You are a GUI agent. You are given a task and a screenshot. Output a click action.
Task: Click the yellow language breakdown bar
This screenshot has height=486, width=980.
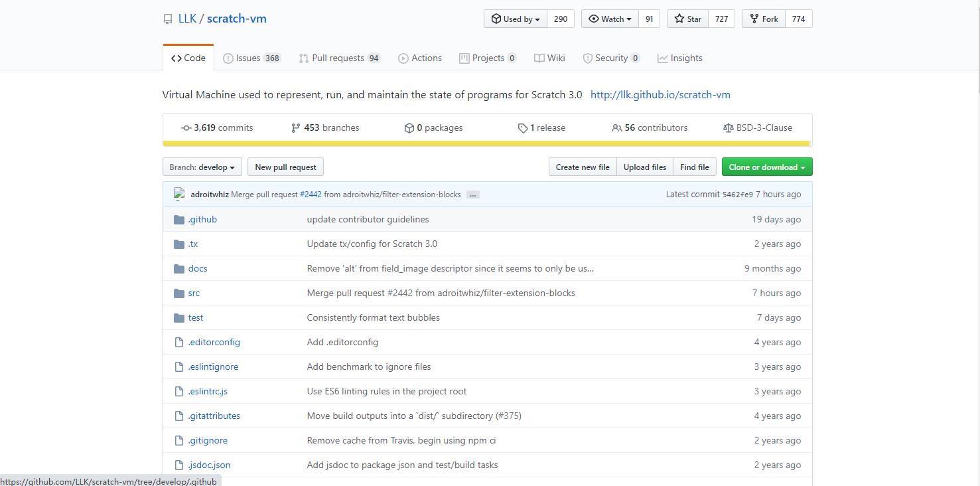[x=486, y=143]
